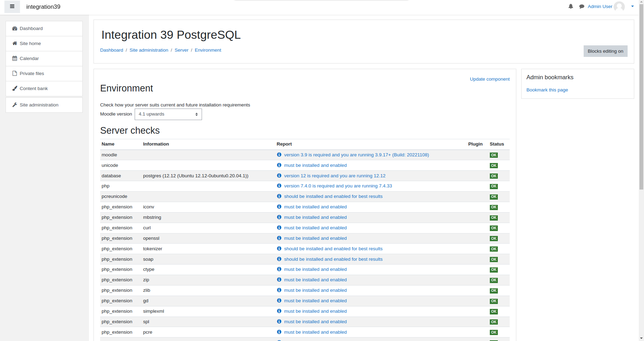Screen dimensions: 644x341
Task: Click Bookmark this page link
Action: coord(547,90)
